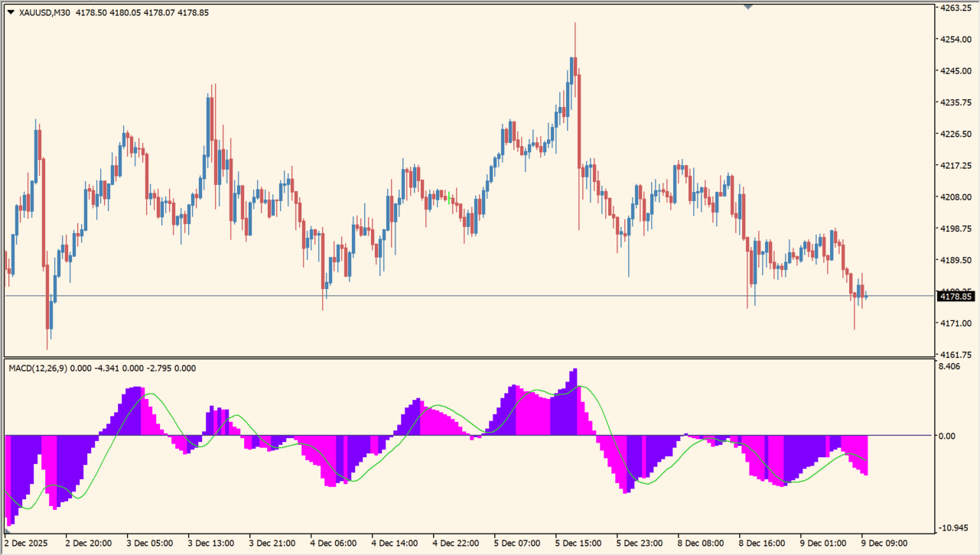Click the 4161.75 price scale label

(x=956, y=355)
